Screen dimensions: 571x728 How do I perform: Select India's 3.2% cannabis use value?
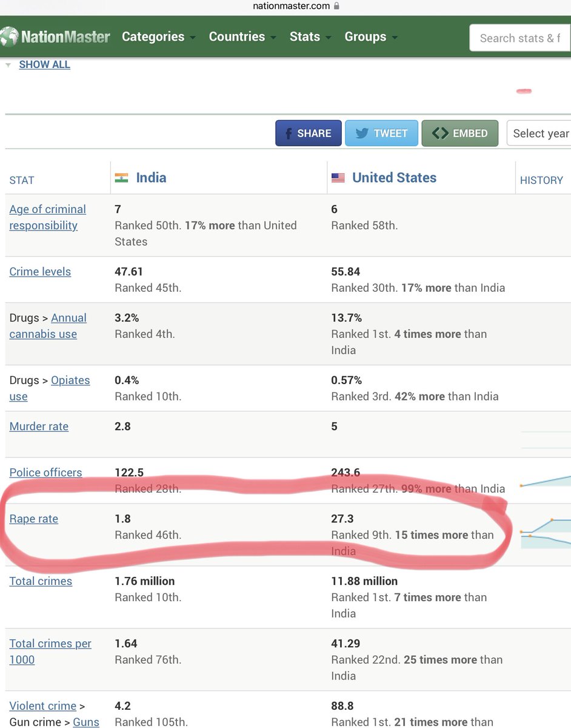coord(127,318)
